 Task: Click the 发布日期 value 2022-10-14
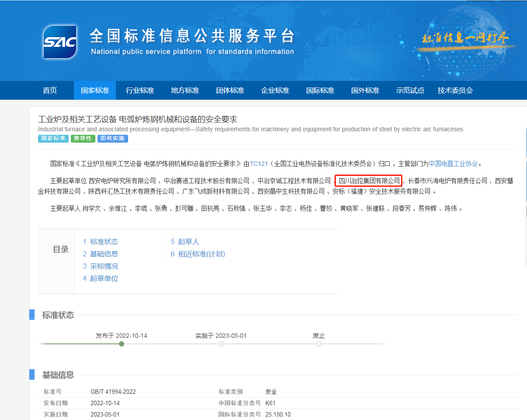pyautogui.click(x=105, y=403)
